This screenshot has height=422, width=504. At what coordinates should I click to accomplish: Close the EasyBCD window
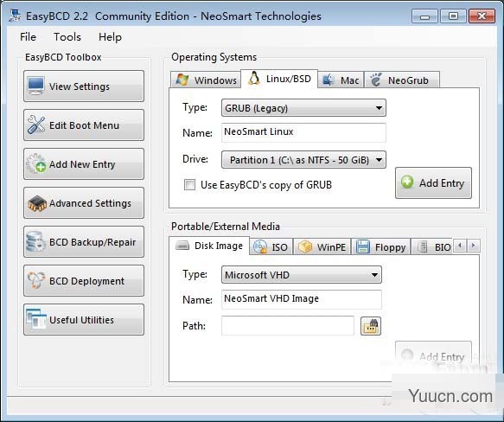(x=482, y=16)
